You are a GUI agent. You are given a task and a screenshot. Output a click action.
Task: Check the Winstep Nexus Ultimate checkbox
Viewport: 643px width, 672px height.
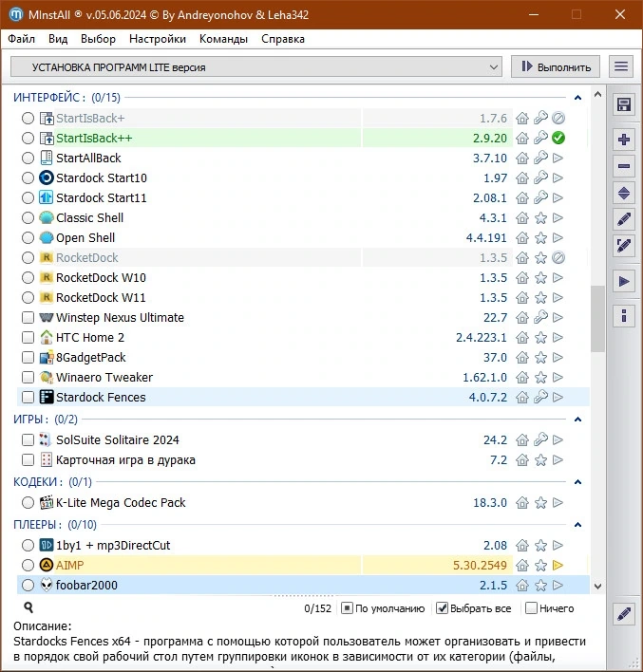point(28,318)
